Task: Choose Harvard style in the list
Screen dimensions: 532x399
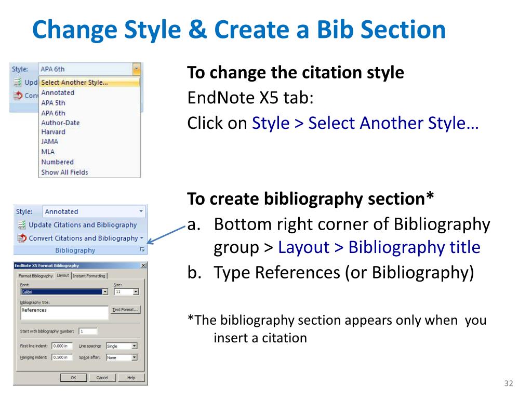Action: [x=54, y=132]
